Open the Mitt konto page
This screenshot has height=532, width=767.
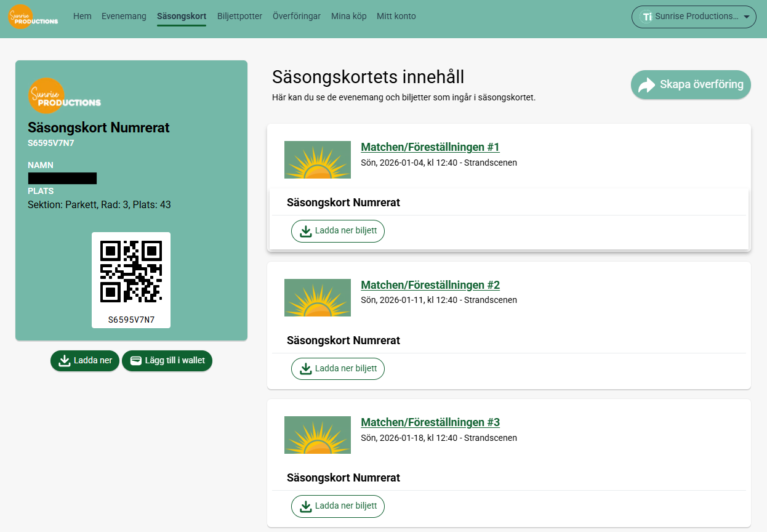[x=396, y=16]
